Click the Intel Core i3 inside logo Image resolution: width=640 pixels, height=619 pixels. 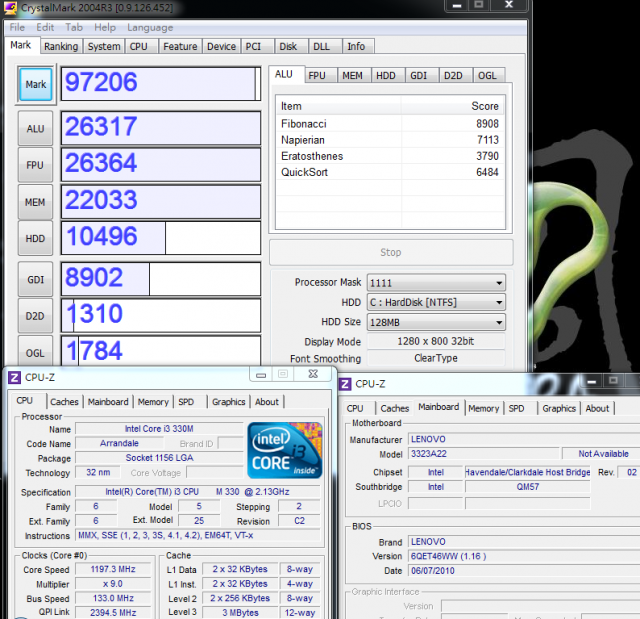click(284, 450)
